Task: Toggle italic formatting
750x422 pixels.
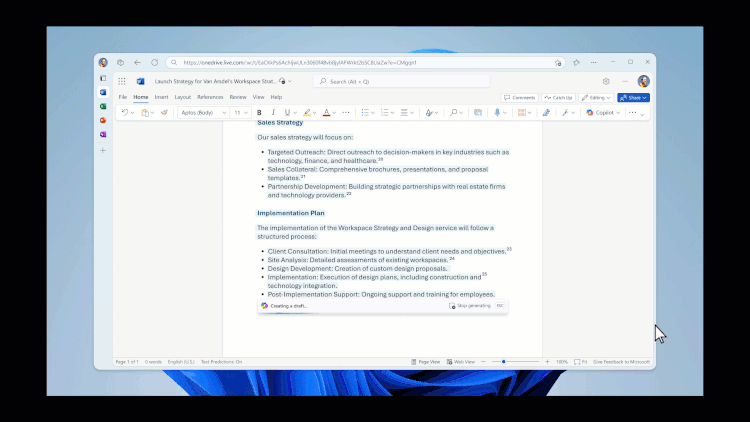Action: [273, 112]
